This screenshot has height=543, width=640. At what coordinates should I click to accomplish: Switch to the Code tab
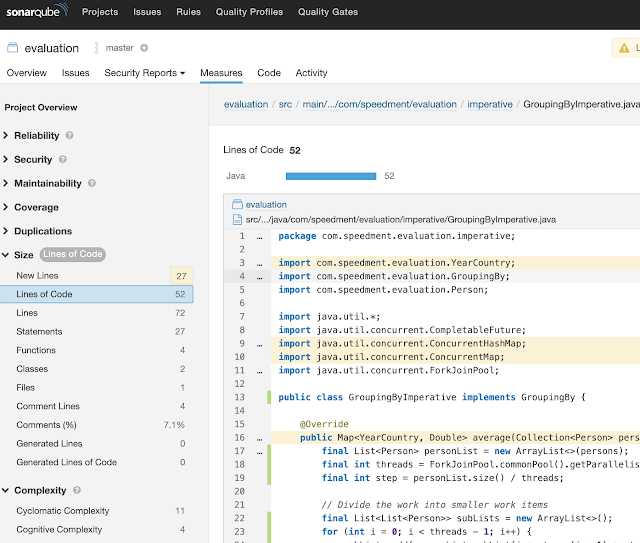coord(269,73)
